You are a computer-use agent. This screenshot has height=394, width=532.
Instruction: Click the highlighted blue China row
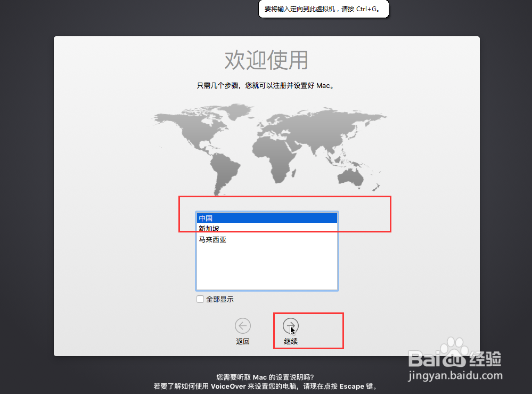[x=266, y=218]
